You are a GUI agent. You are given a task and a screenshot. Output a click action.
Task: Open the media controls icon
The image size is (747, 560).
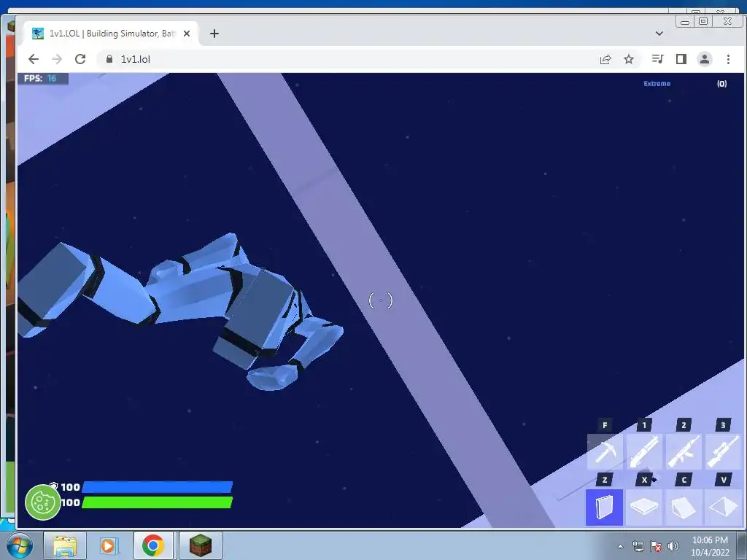click(x=657, y=59)
